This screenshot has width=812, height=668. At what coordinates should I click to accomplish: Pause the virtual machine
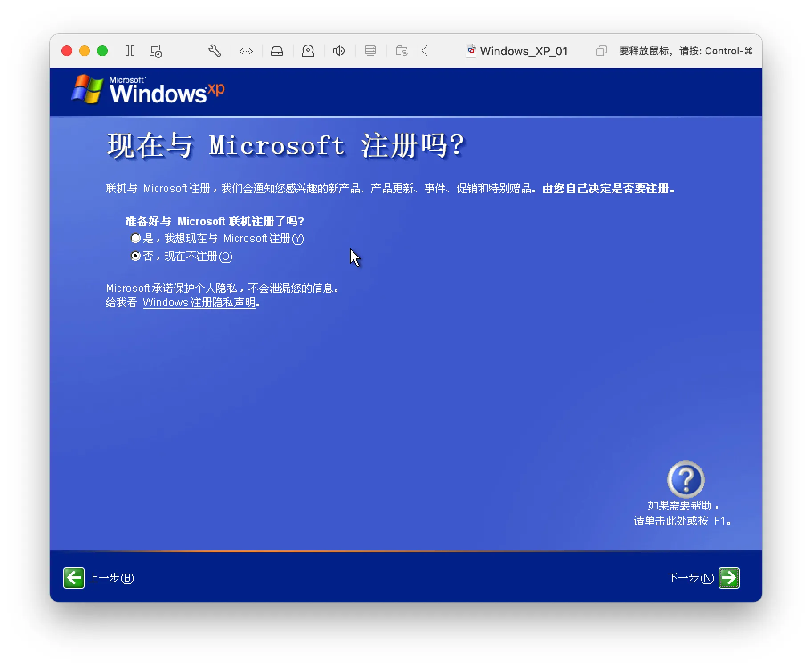click(130, 51)
